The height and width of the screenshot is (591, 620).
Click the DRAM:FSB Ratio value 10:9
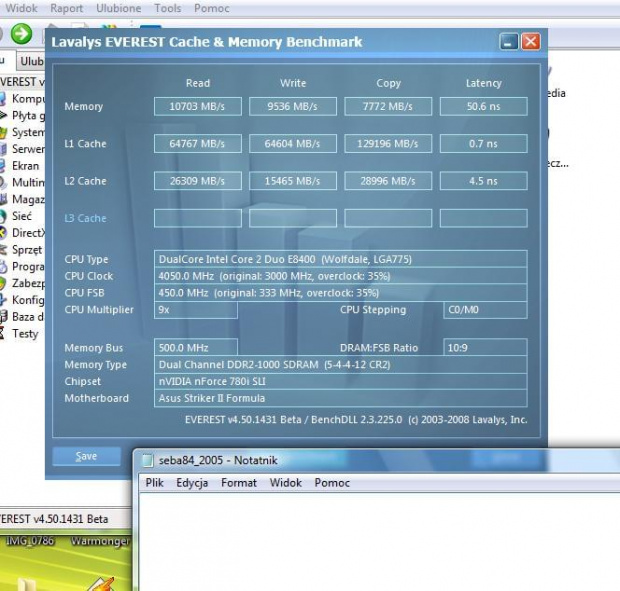pos(485,347)
